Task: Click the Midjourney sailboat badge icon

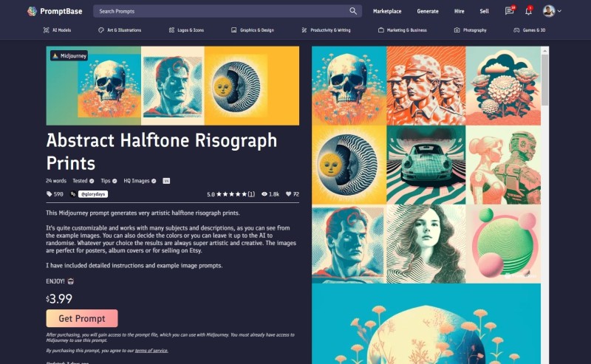Action: pos(55,56)
